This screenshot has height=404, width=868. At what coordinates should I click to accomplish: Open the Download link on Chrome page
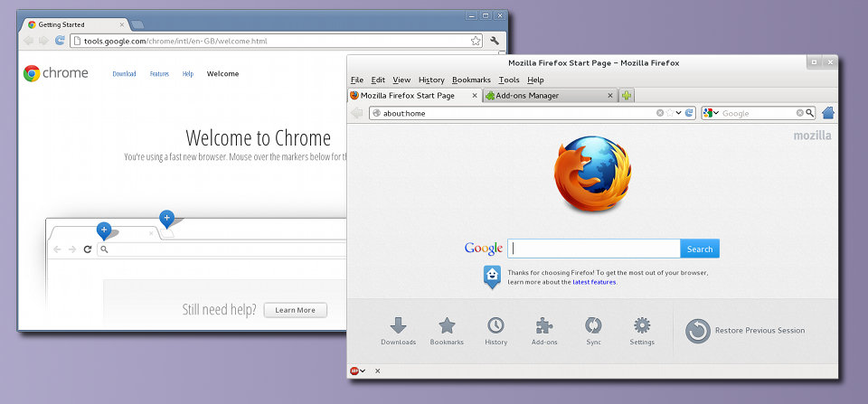(x=124, y=73)
